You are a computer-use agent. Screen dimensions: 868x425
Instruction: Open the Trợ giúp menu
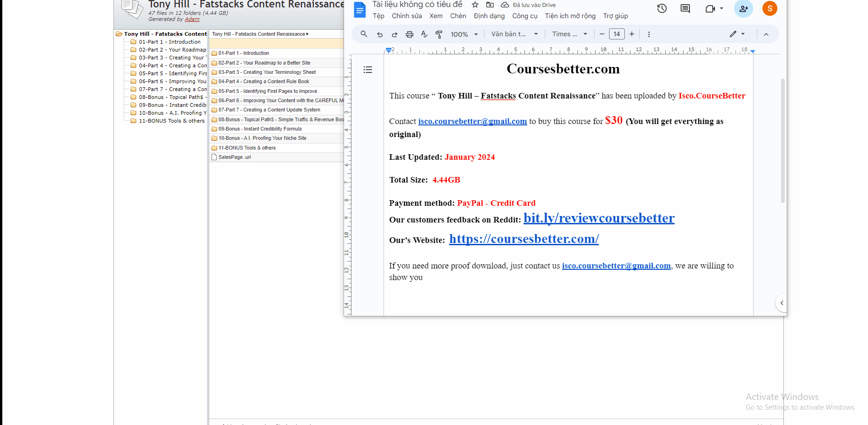(x=616, y=16)
